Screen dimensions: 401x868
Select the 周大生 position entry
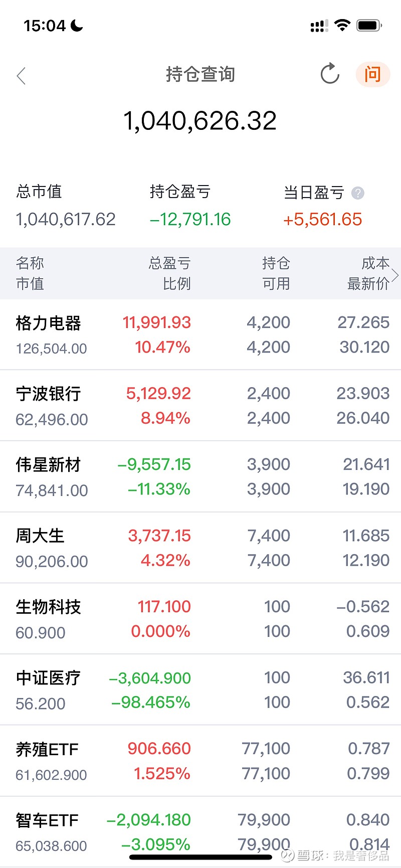coord(200,548)
